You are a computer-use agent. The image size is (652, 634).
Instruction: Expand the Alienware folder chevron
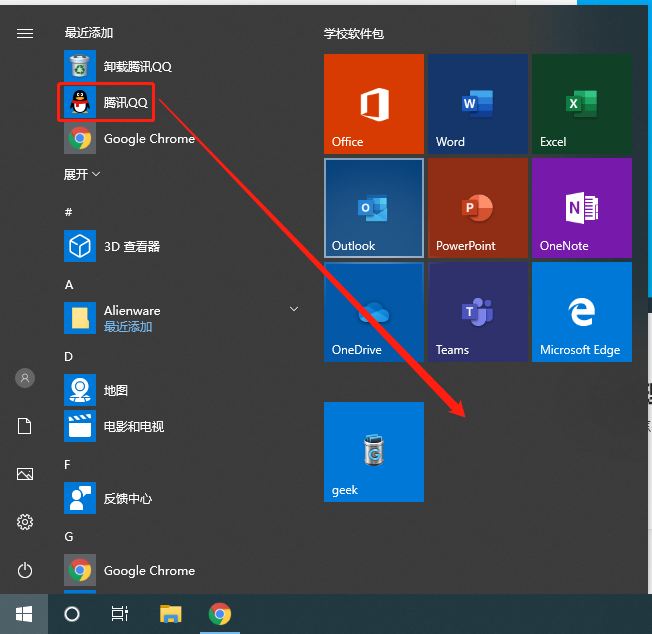[294, 309]
